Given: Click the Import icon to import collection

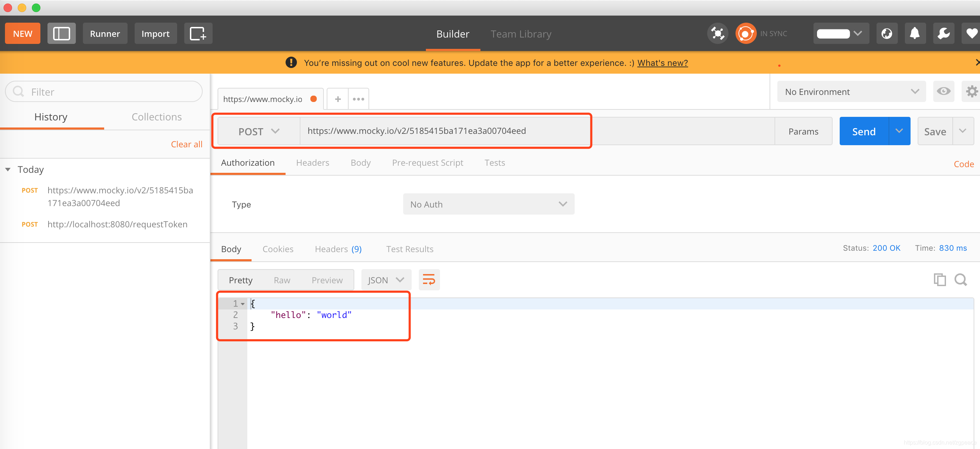Looking at the screenshot, I should pyautogui.click(x=155, y=34).
